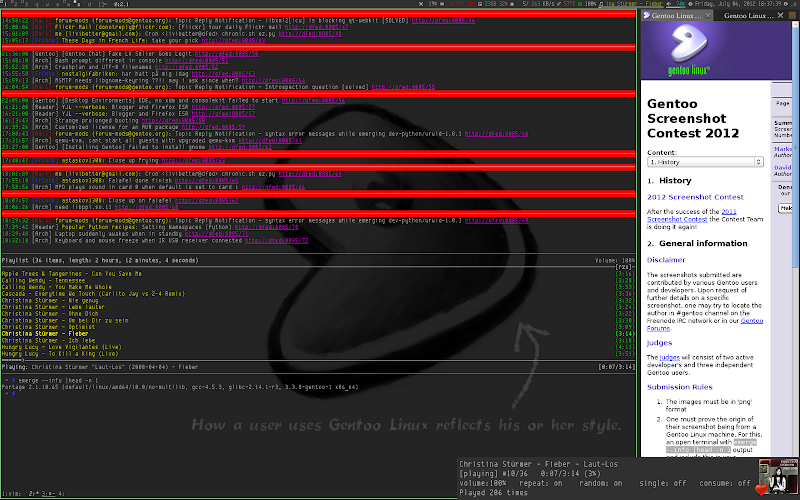Image resolution: width=800 pixels, height=500 pixels.
Task: Open the Submission Rules heading link
Action: [680, 387]
